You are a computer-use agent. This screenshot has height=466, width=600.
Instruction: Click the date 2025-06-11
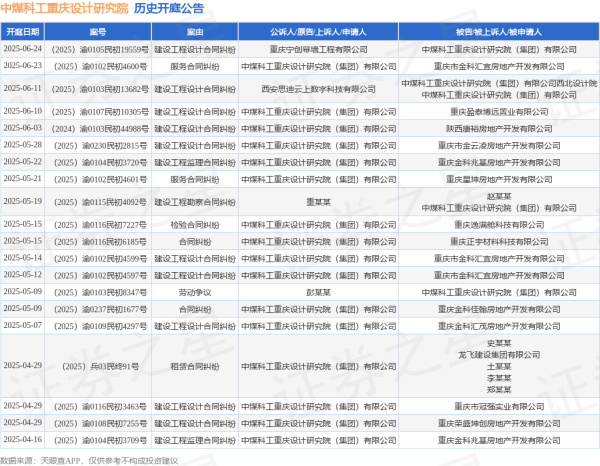pyautogui.click(x=23, y=88)
